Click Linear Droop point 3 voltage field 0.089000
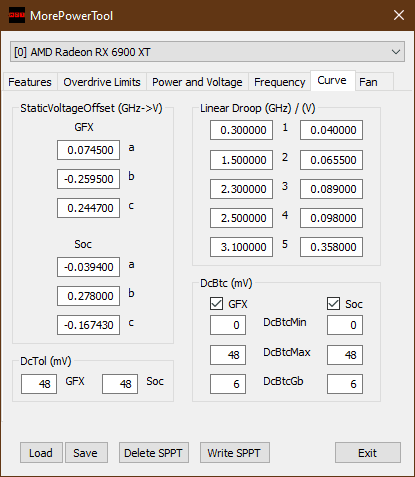Screen dimensions: 415x477 pyautogui.click(x=331, y=189)
